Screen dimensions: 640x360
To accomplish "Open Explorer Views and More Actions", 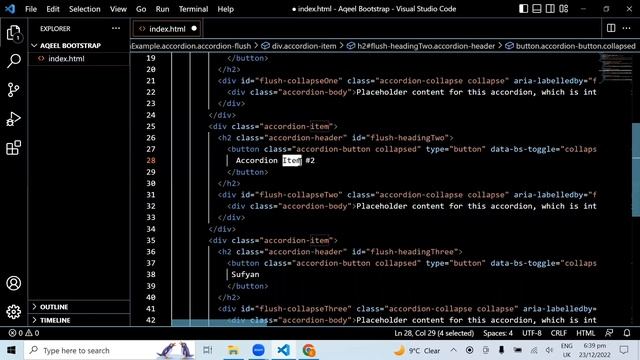I will [x=116, y=28].
